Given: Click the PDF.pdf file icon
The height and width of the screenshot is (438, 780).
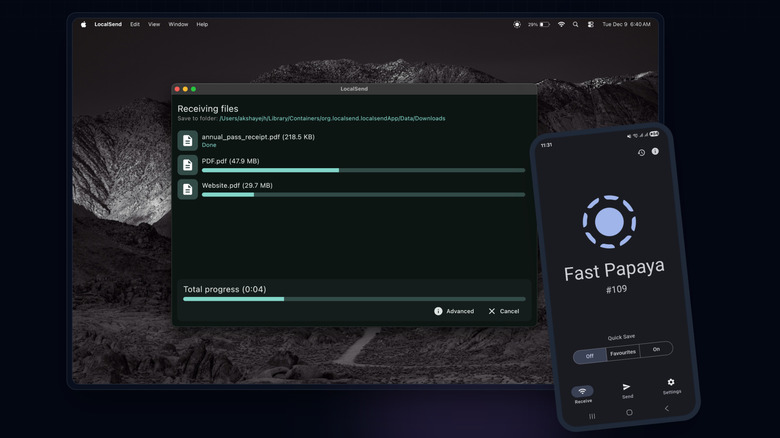Looking at the screenshot, I should point(188,165).
